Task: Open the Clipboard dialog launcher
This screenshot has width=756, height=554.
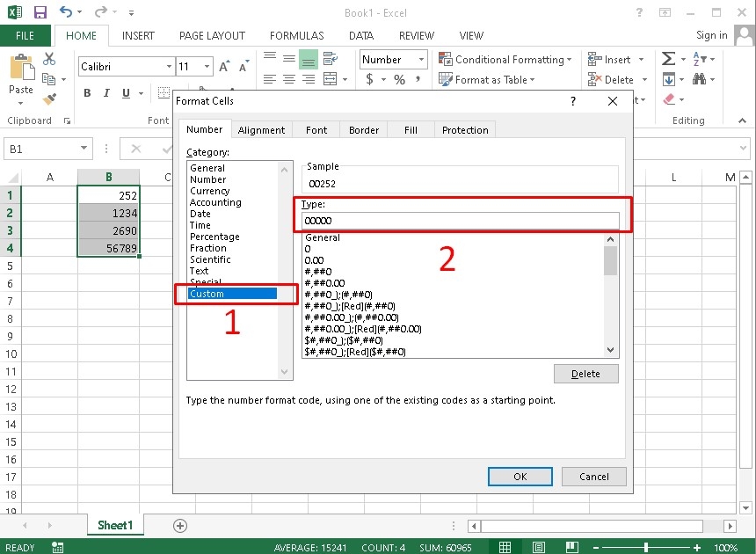Action: 67,121
